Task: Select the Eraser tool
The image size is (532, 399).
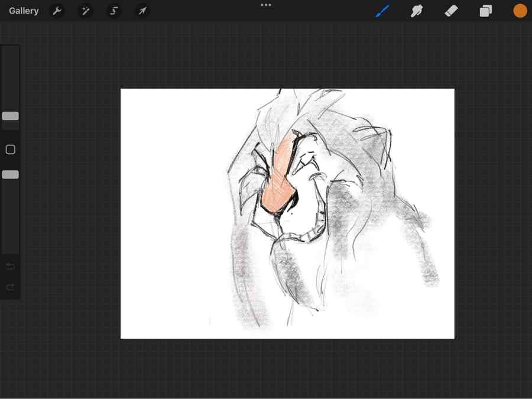Action: [x=451, y=11]
